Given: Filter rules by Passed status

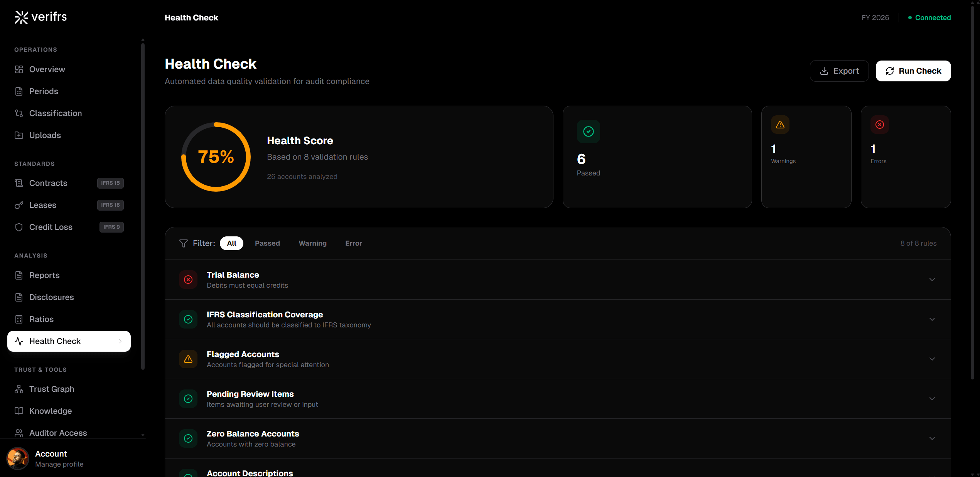Looking at the screenshot, I should point(267,243).
